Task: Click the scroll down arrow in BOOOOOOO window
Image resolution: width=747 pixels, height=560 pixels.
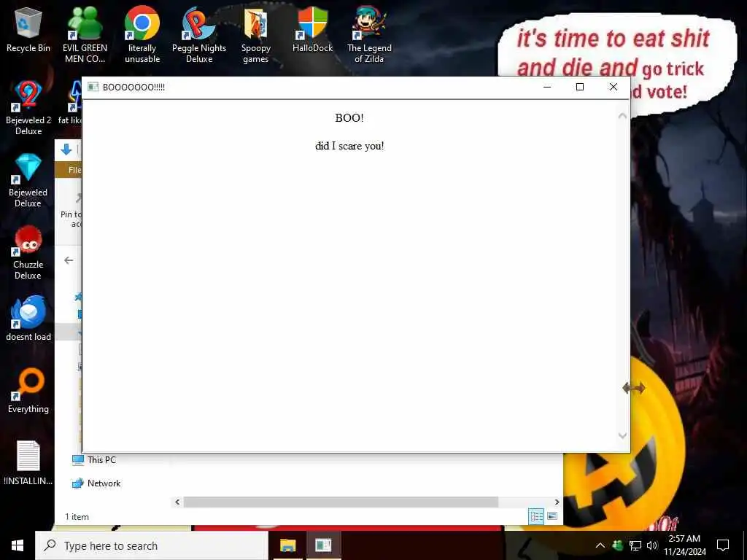Action: 622,436
